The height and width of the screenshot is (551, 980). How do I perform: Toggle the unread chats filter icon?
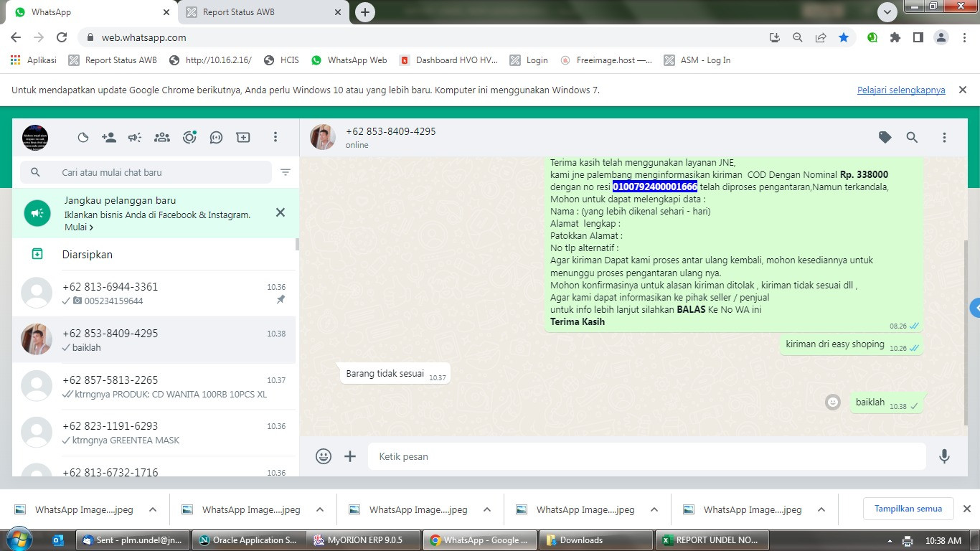pos(286,172)
